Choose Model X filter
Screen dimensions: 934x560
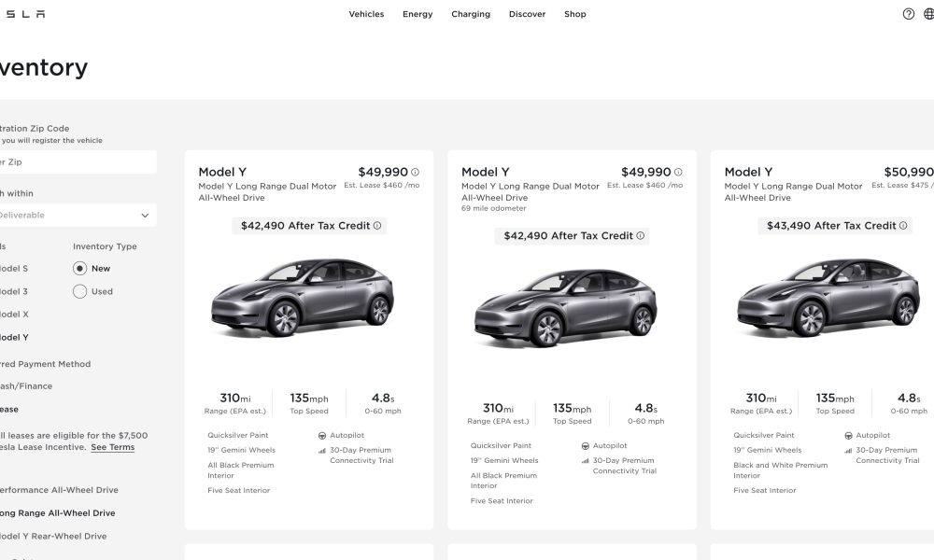click(14, 315)
